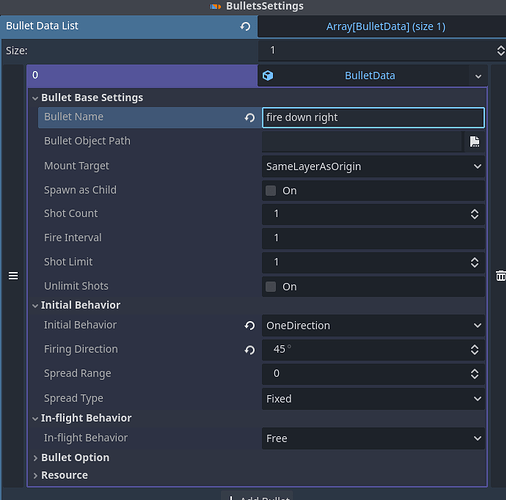The image size is (506, 500).
Task: Click the Bullet Object Path label
Action: point(87,141)
